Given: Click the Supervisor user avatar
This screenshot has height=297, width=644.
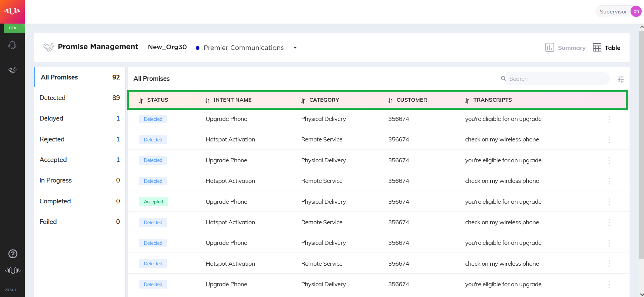Looking at the screenshot, I should pos(636,11).
